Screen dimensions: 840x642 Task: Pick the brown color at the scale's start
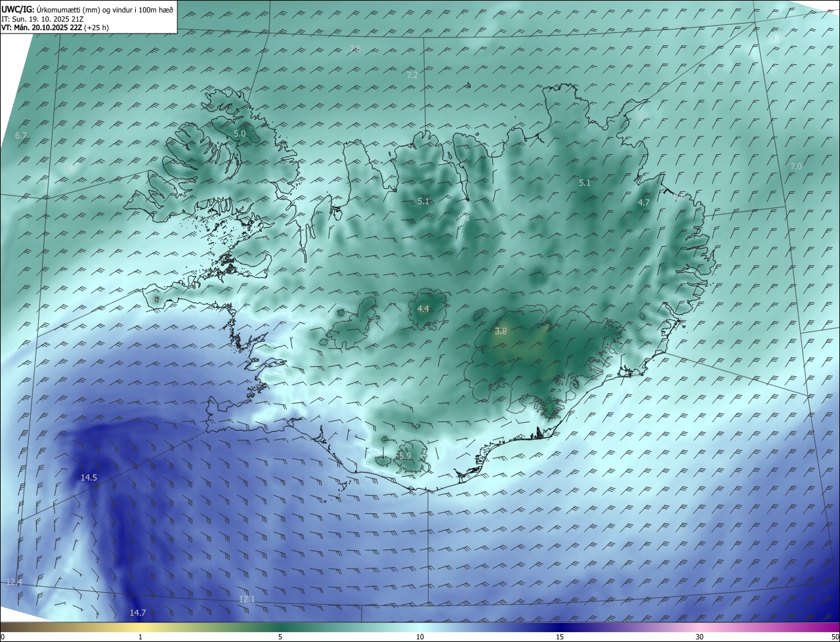tap(4, 627)
